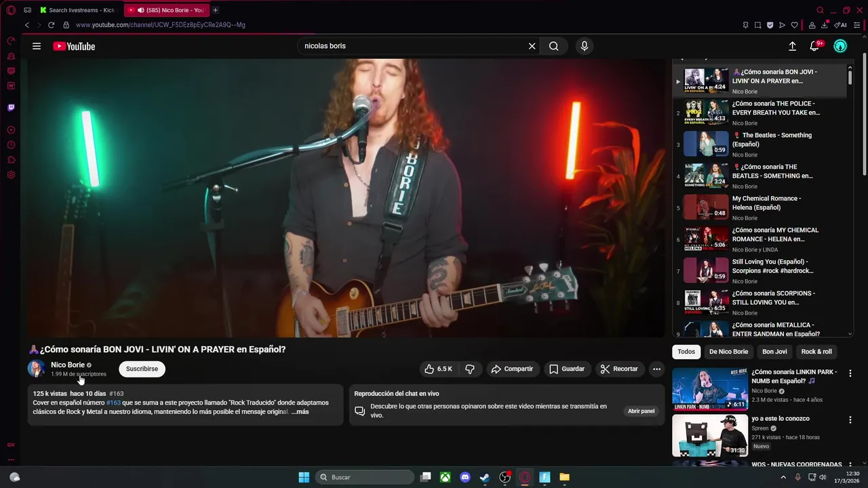Image resolution: width=868 pixels, height=488 pixels.
Task: Mute the Nico Borie tab audio icon
Action: click(140, 10)
